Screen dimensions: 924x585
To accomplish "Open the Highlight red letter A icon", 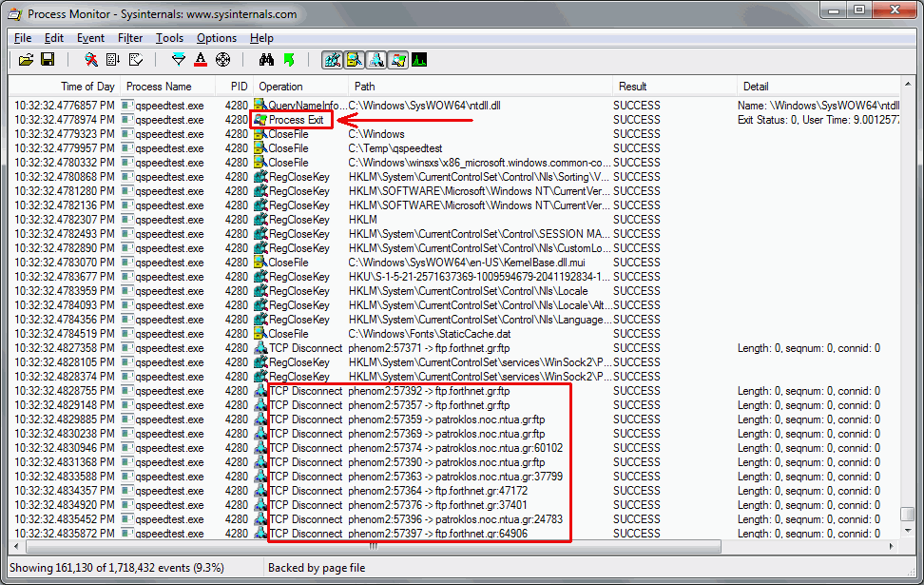I will pyautogui.click(x=201, y=60).
